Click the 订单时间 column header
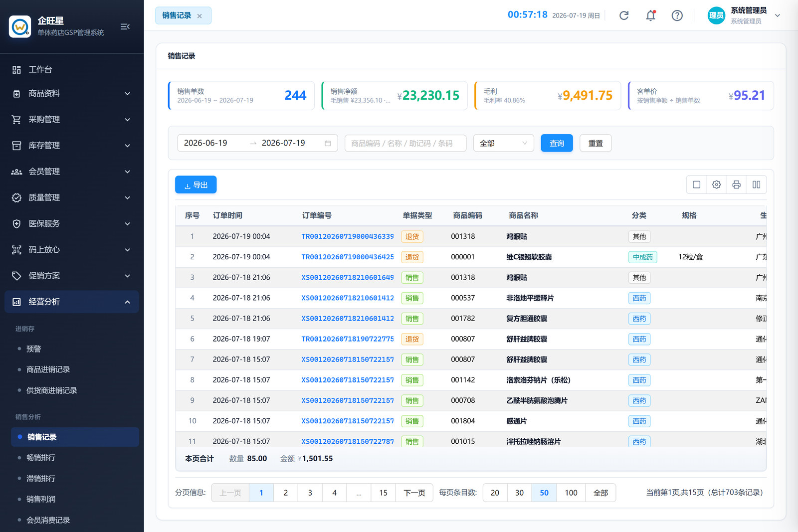 (x=227, y=215)
